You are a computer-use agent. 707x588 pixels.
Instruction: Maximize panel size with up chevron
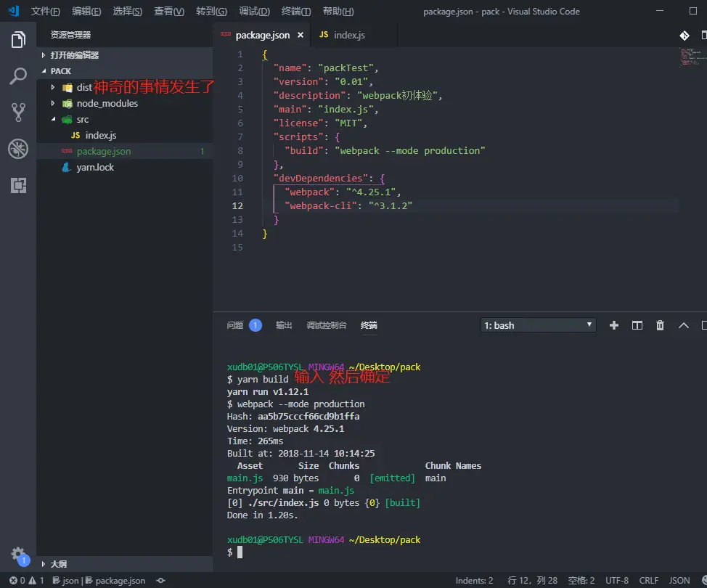point(684,325)
